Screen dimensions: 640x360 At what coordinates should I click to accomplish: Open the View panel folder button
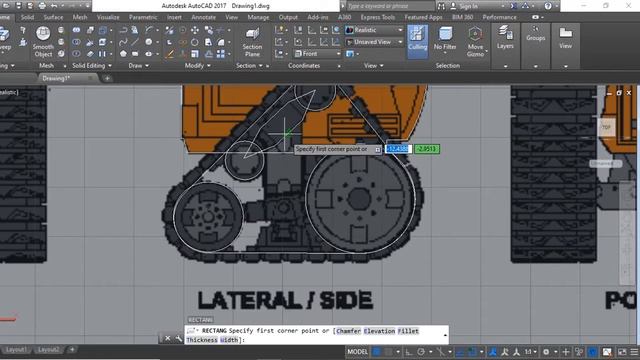(x=565, y=46)
